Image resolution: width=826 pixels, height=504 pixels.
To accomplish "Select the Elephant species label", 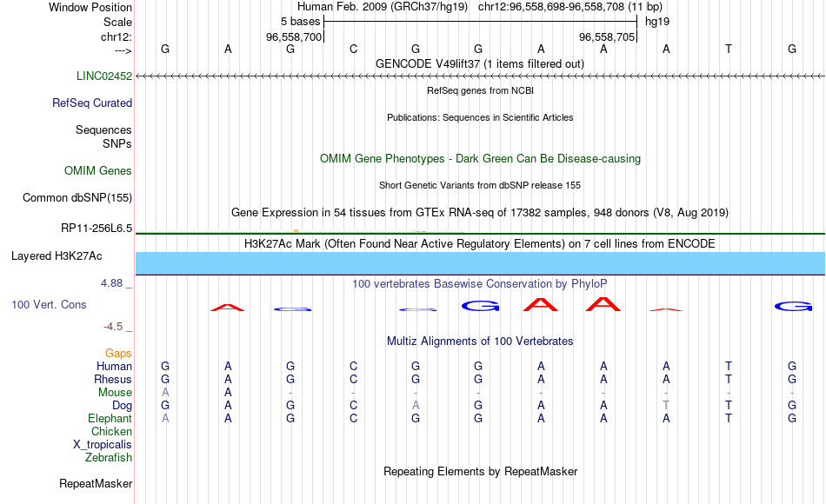I will [110, 418].
